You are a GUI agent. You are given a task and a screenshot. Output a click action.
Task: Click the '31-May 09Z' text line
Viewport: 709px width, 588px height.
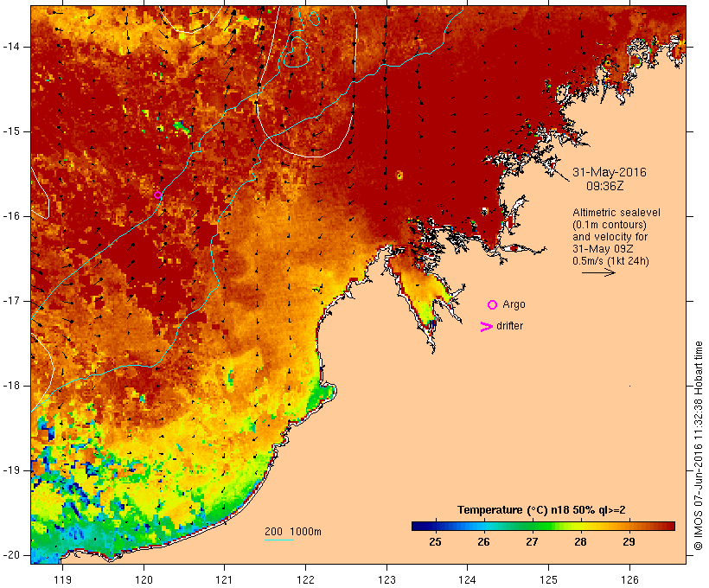603,249
